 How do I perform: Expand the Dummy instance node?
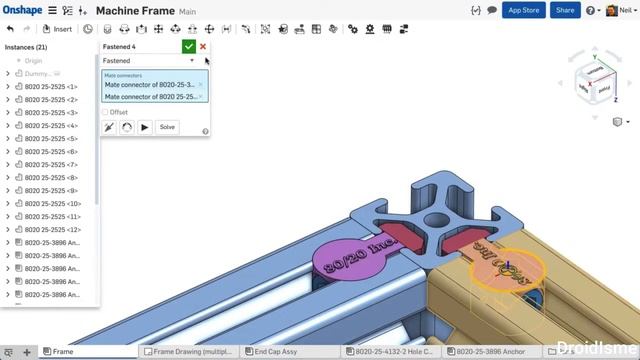click(x=8, y=73)
